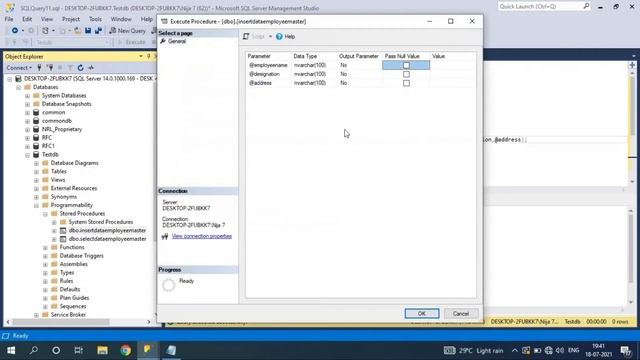The height and width of the screenshot is (360, 640).
Task: Open the Windows Start menu
Action: point(11,350)
